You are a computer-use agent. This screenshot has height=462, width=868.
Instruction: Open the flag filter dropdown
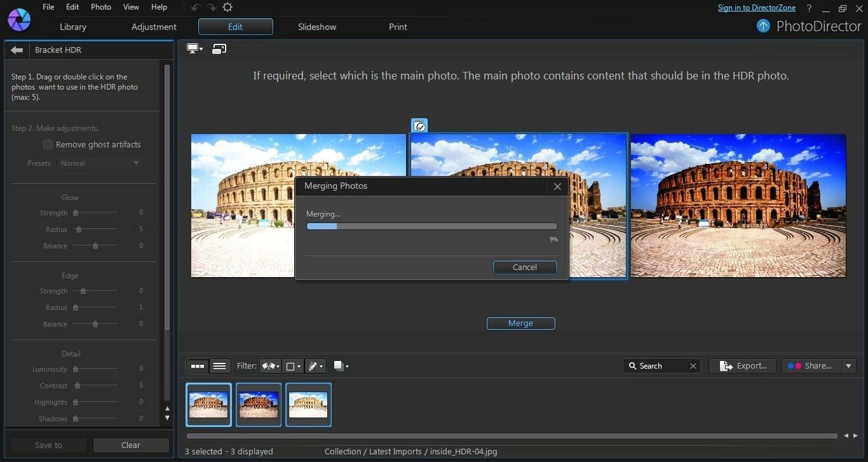(271, 366)
